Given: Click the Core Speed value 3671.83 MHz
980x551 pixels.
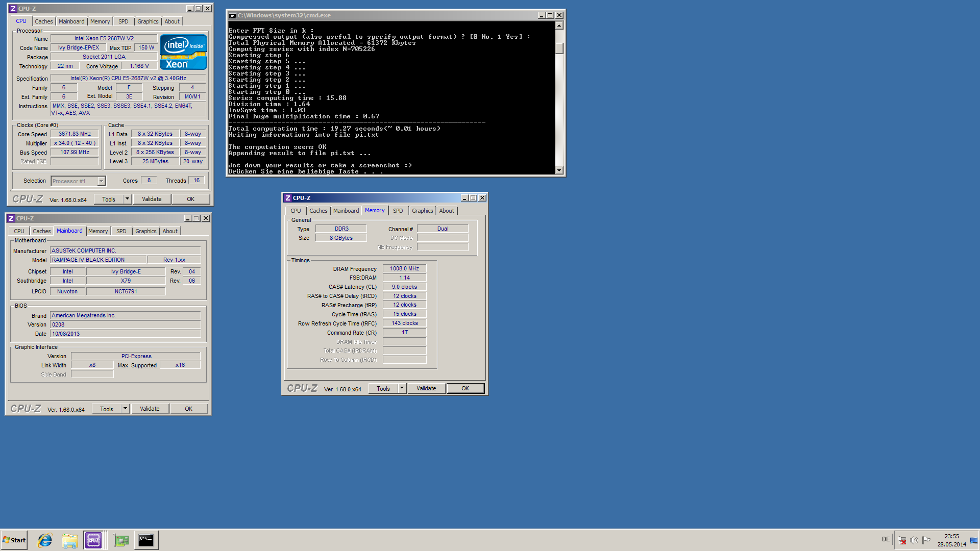Looking at the screenshot, I should point(75,134).
